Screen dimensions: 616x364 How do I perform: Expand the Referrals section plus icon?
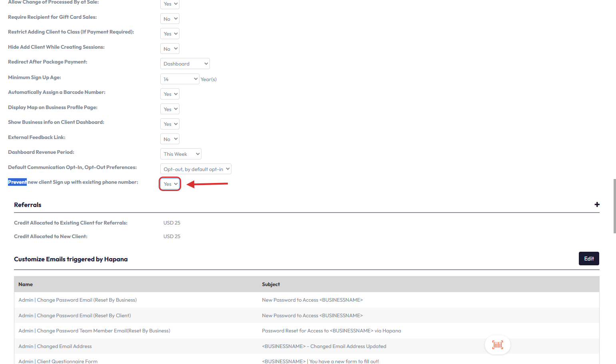[597, 205]
